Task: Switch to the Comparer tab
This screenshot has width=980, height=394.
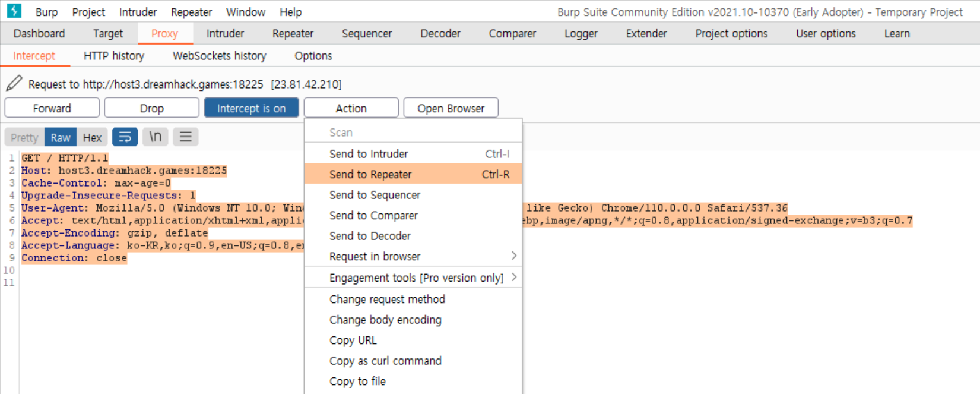Action: point(512,34)
